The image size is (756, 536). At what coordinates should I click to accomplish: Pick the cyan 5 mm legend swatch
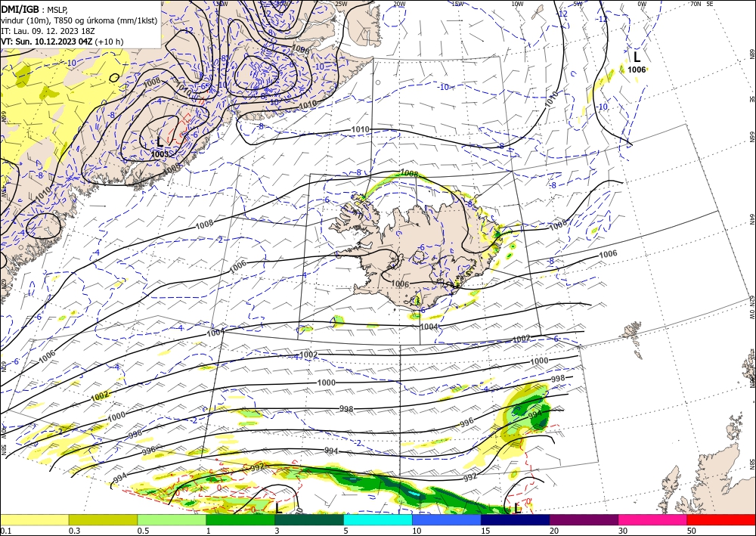tap(378, 519)
